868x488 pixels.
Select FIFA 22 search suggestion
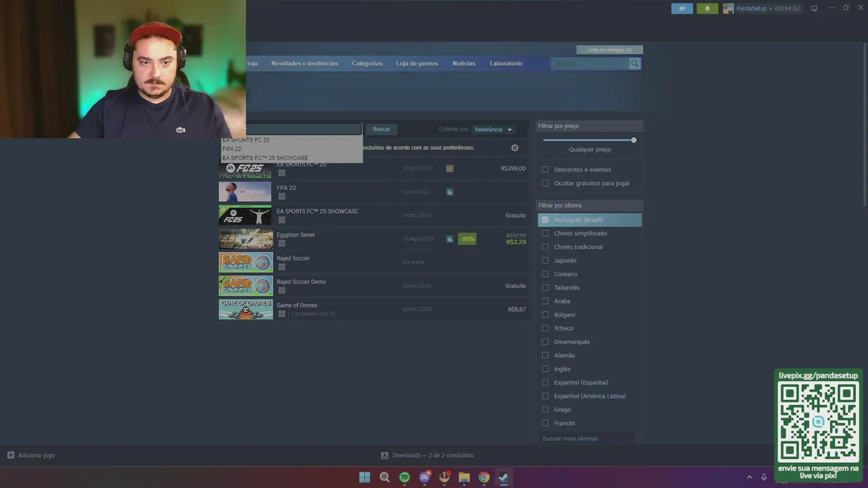[x=292, y=149]
